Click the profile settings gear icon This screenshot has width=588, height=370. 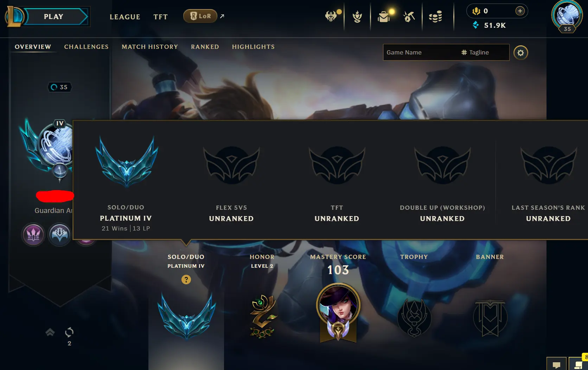[x=521, y=53]
